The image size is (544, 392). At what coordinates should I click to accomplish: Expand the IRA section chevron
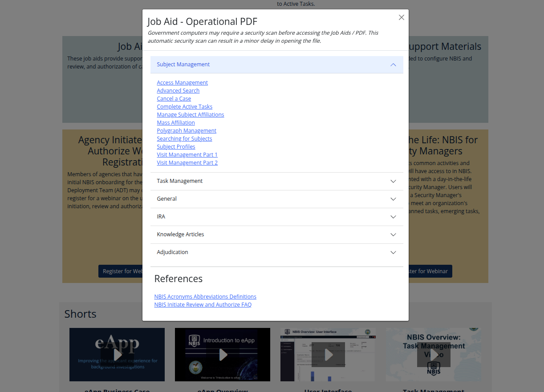393,217
